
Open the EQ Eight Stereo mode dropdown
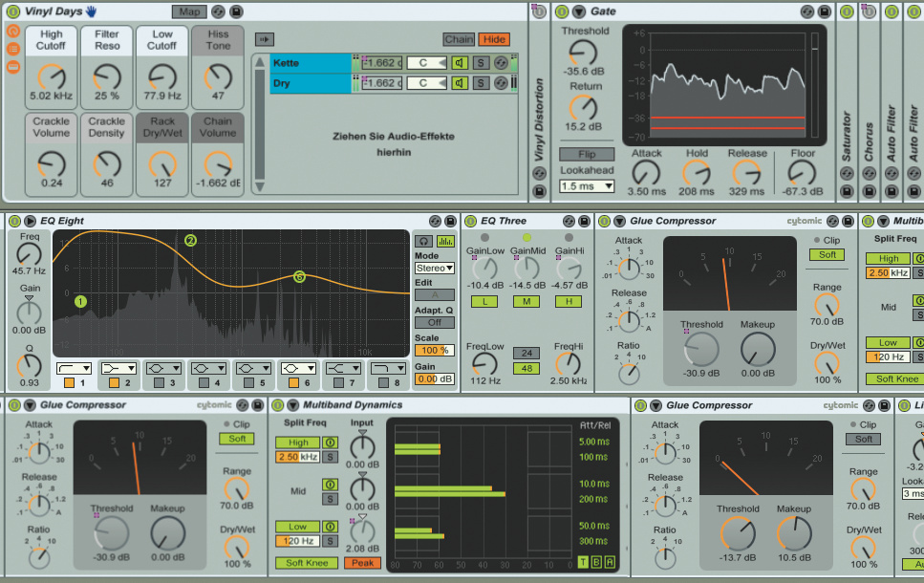(x=435, y=269)
